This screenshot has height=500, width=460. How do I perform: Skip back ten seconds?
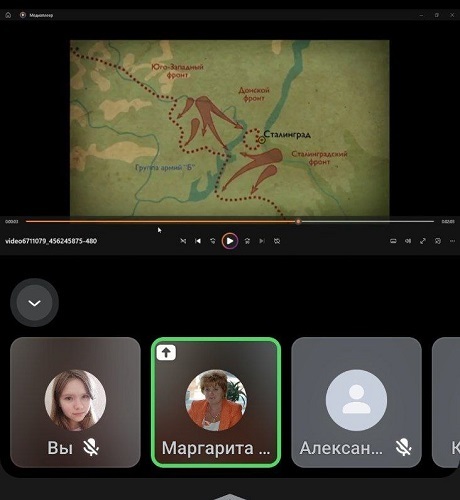(213, 241)
